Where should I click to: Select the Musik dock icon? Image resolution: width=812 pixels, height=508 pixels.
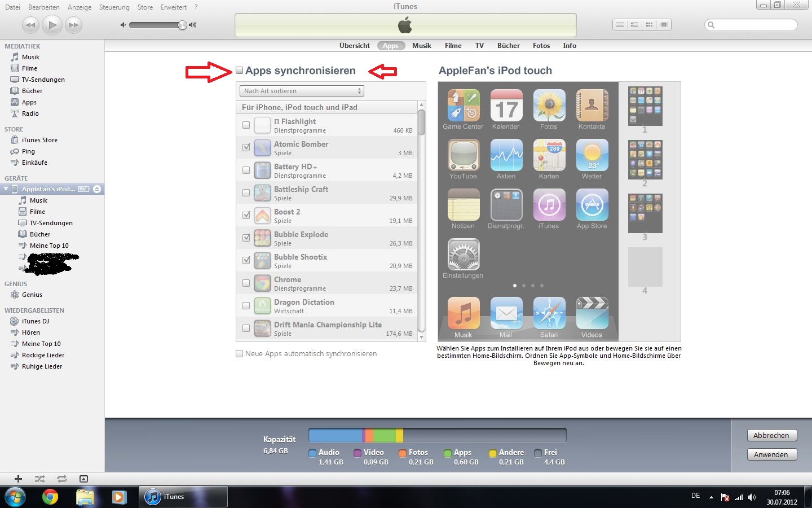pyautogui.click(x=463, y=313)
